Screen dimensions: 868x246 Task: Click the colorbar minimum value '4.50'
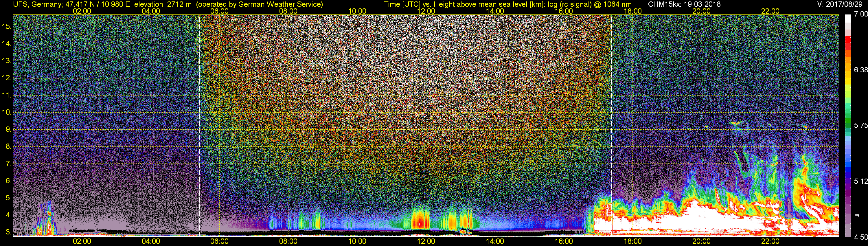point(861,237)
